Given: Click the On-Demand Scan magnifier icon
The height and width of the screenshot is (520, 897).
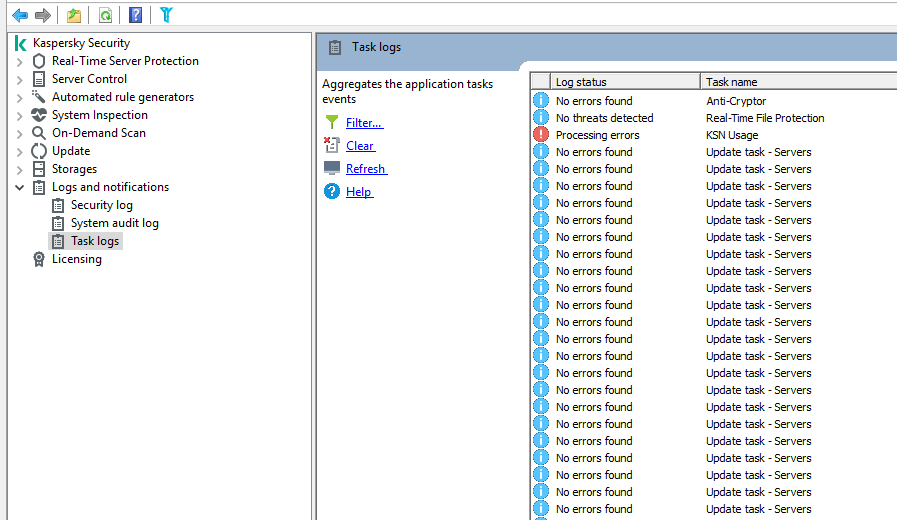Looking at the screenshot, I should [39, 133].
